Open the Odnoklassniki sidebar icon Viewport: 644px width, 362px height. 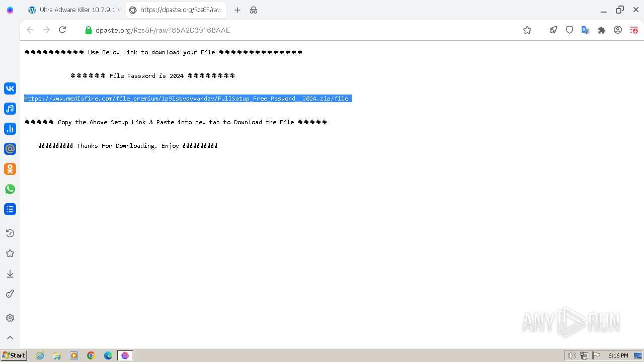coord(10,169)
